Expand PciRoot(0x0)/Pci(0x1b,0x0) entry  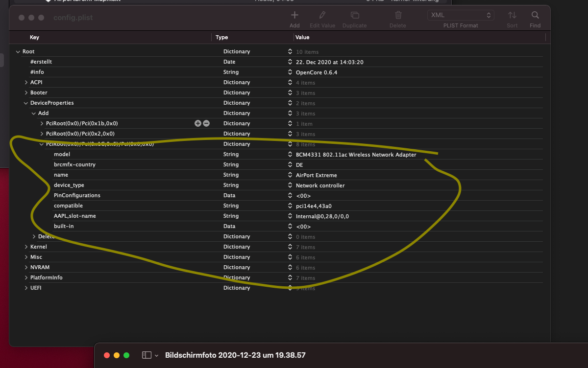coord(42,123)
